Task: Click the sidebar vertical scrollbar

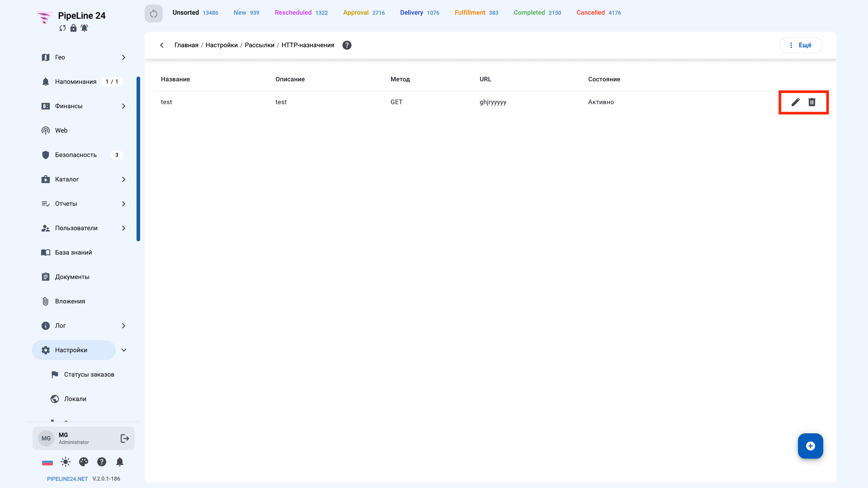Action: (x=138, y=159)
